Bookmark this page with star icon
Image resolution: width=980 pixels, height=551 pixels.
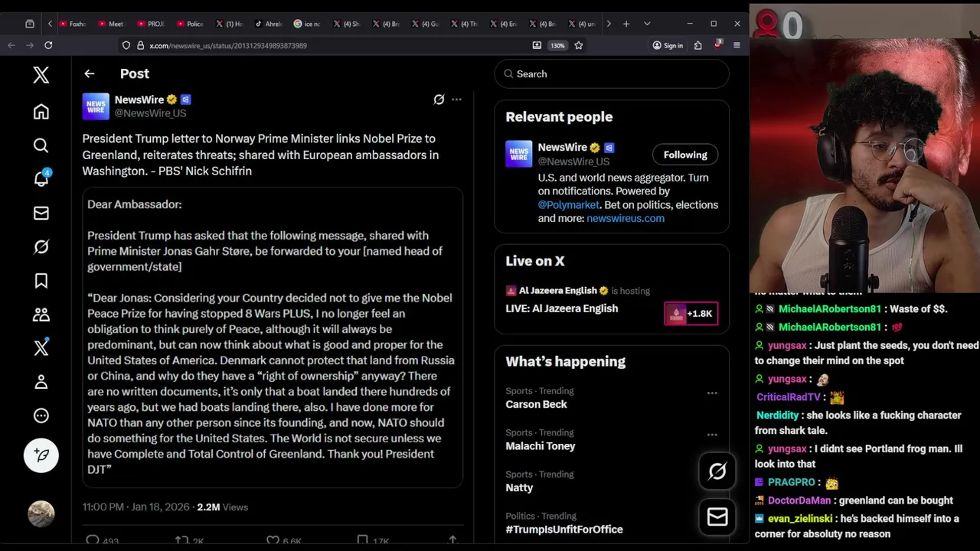click(579, 45)
